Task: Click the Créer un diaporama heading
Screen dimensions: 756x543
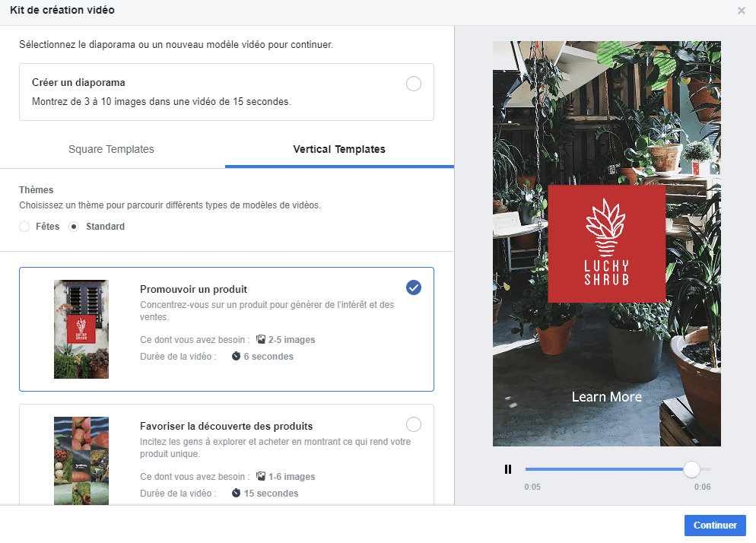Action: point(78,82)
